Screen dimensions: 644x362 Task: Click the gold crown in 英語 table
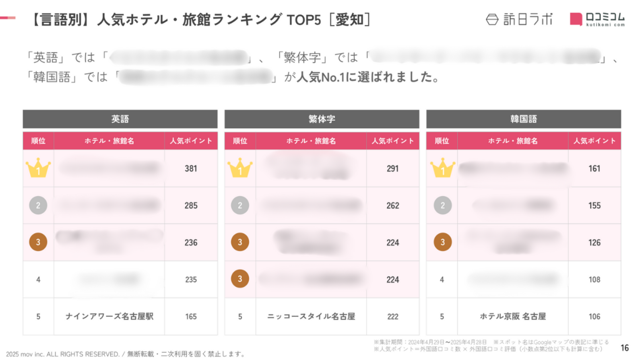(38, 168)
